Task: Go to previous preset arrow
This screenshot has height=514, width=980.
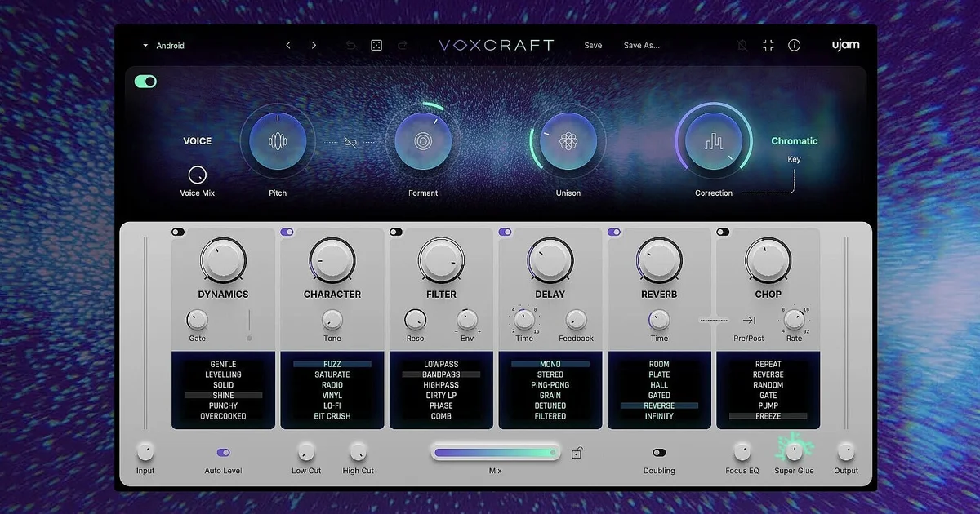Action: (288, 46)
